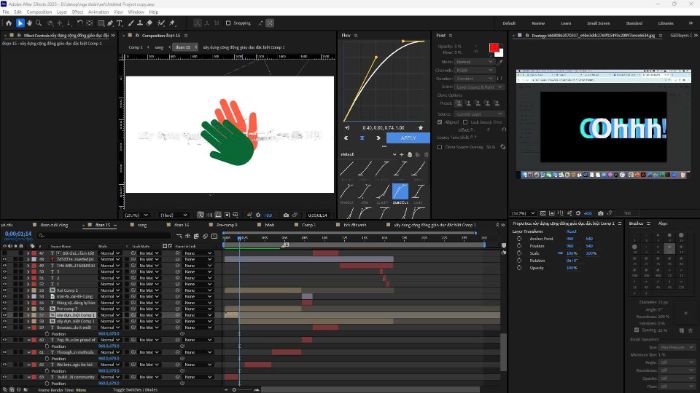Select the Pen tool
Image resolution: width=700 pixels, height=393 pixels.
click(110, 23)
